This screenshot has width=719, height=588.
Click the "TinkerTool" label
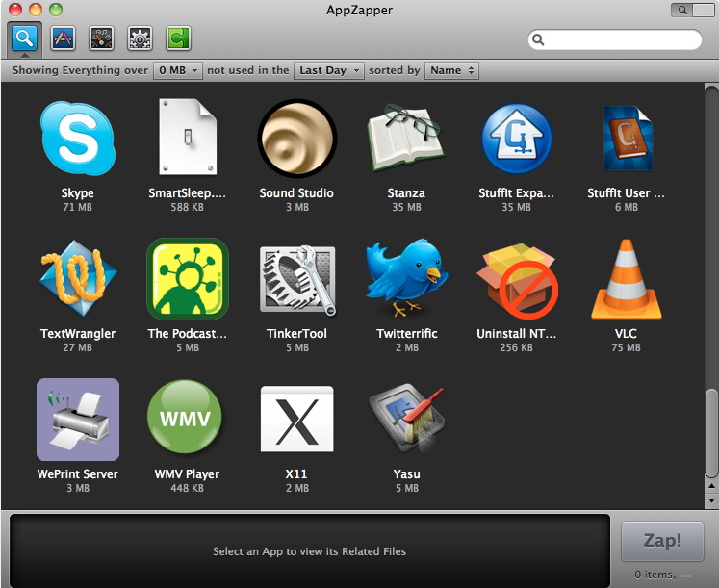click(x=297, y=334)
